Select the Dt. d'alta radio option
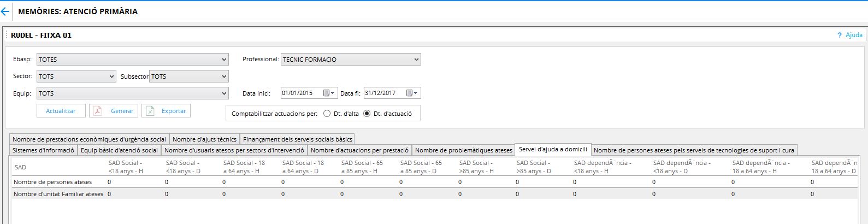Screen dimensions: 868x224 (x=327, y=114)
